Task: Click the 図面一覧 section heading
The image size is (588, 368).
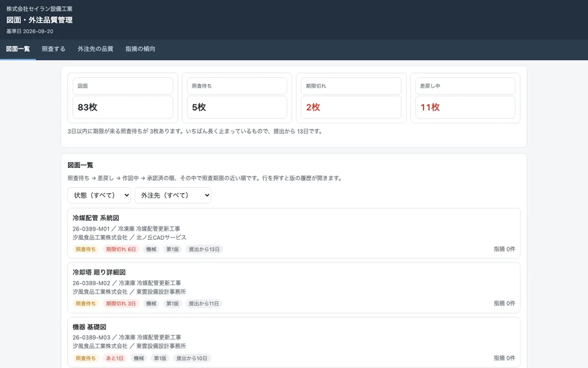Action: (80, 165)
